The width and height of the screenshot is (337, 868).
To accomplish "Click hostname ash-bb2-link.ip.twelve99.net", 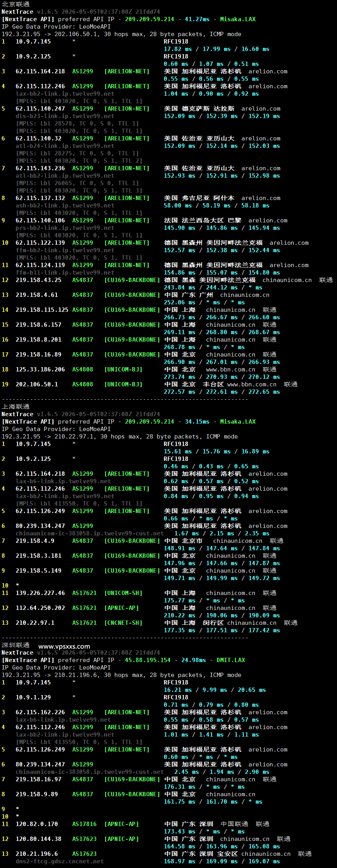I will coord(65,205).
